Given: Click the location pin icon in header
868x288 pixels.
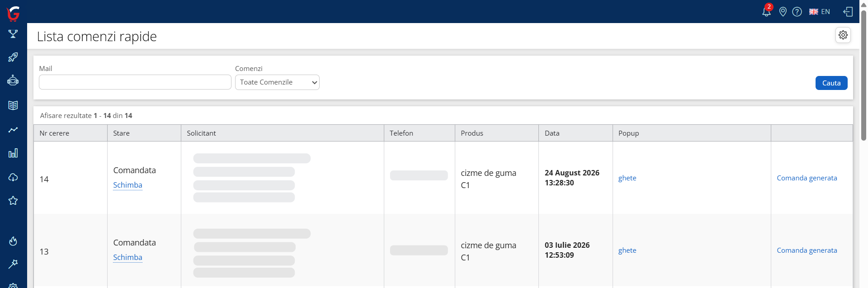Looking at the screenshot, I should click(783, 12).
